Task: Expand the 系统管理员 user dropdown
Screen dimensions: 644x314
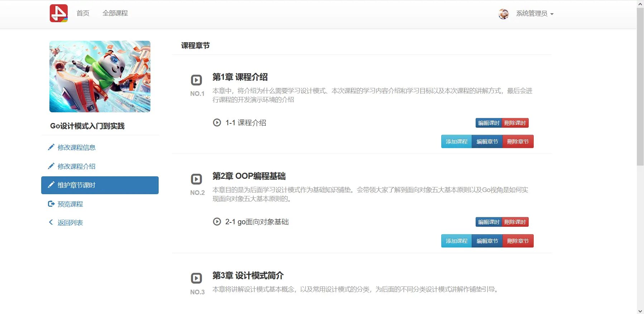Action: tap(535, 14)
